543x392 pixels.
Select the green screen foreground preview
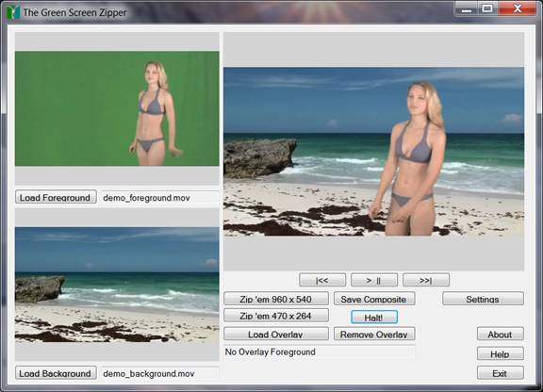(117, 108)
